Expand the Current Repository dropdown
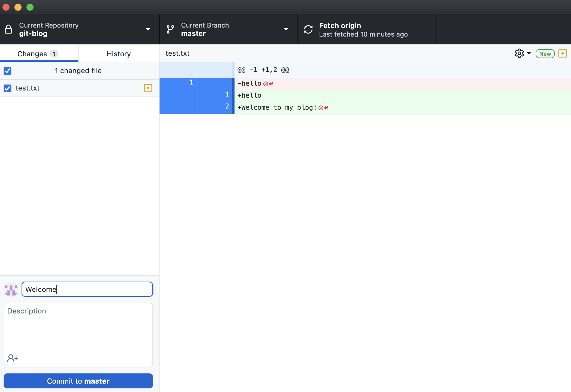 (148, 29)
